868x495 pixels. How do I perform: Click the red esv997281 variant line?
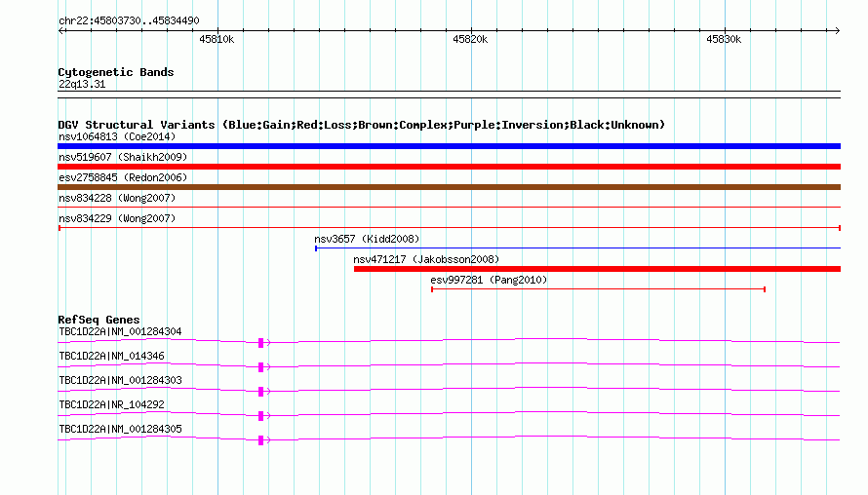599,289
